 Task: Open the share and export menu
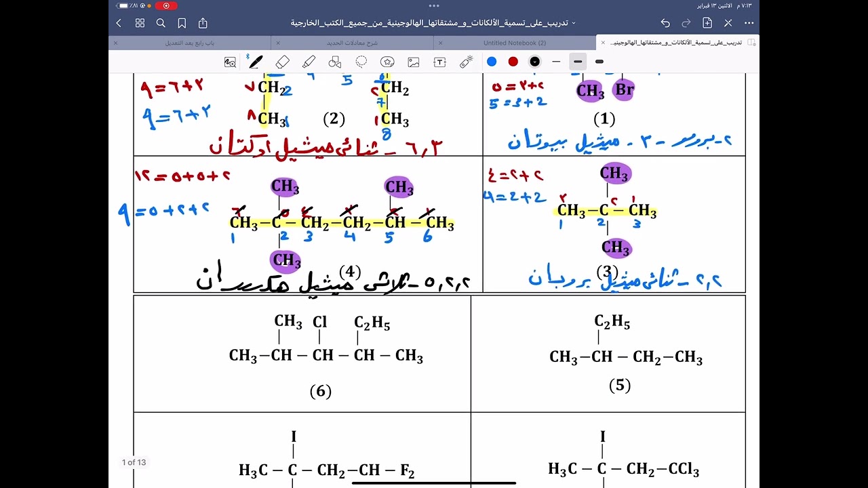[x=203, y=23]
